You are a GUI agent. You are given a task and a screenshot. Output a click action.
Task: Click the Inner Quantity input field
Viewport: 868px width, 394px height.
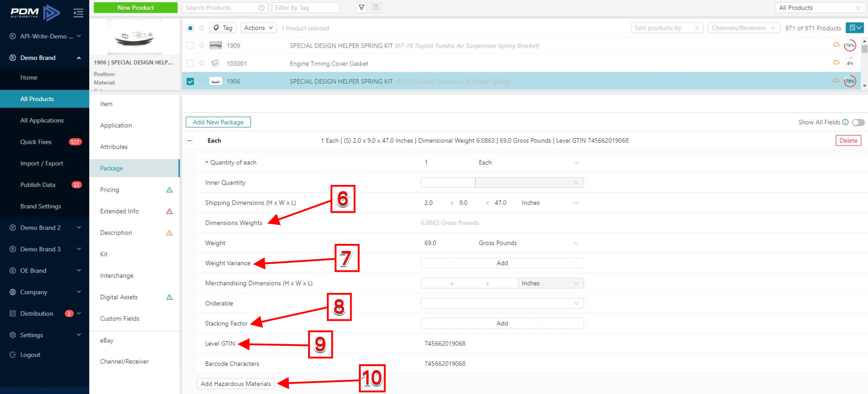click(448, 183)
